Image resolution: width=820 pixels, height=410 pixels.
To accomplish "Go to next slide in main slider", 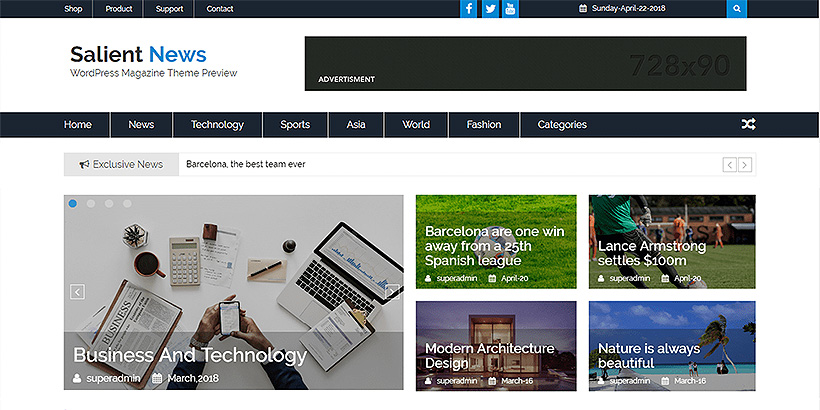I will tap(392, 292).
